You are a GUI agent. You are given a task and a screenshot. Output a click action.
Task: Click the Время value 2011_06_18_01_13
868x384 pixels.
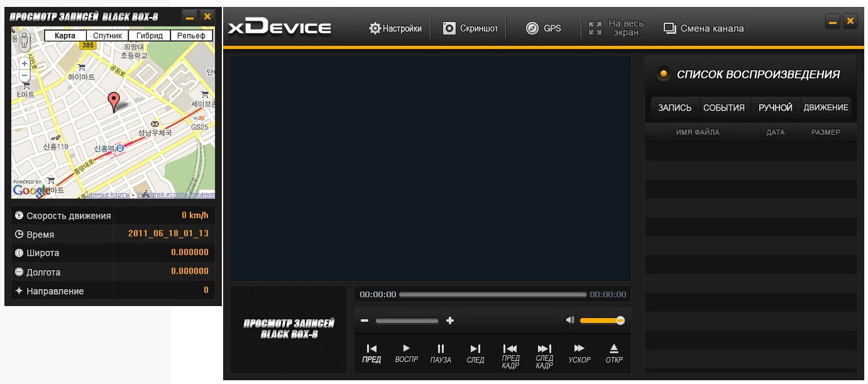click(168, 233)
